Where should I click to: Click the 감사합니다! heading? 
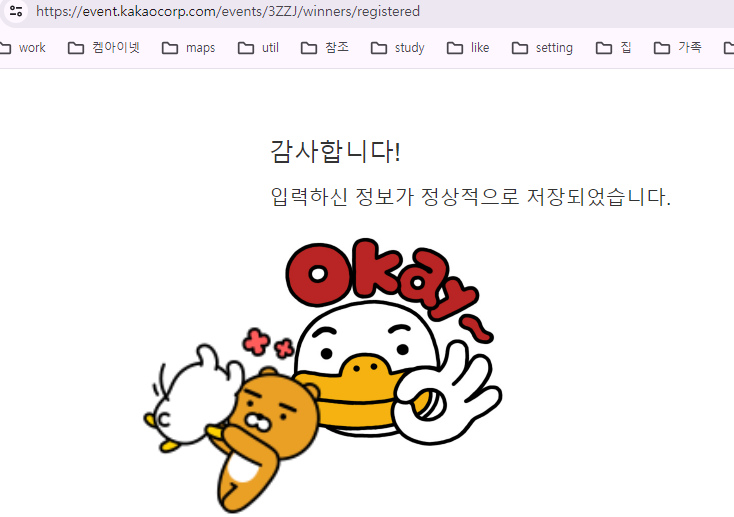click(x=335, y=151)
